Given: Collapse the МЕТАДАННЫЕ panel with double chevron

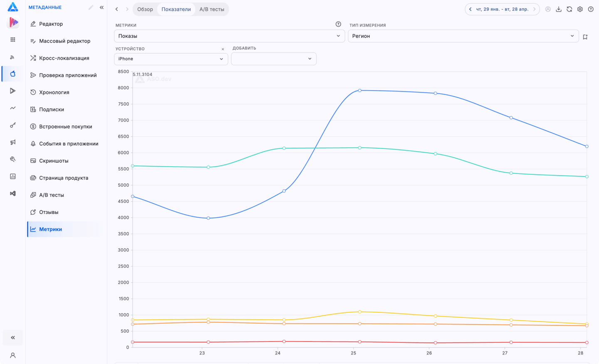Looking at the screenshot, I should coord(101,7).
